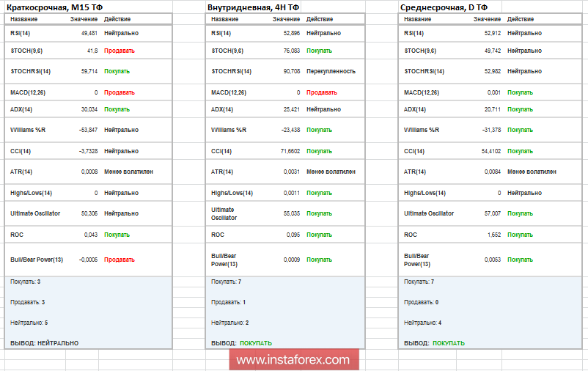Screen dimensions: 588x371
Task: Select the Внутридневная, 4H ТФ heading cell
Action: coord(253,7)
